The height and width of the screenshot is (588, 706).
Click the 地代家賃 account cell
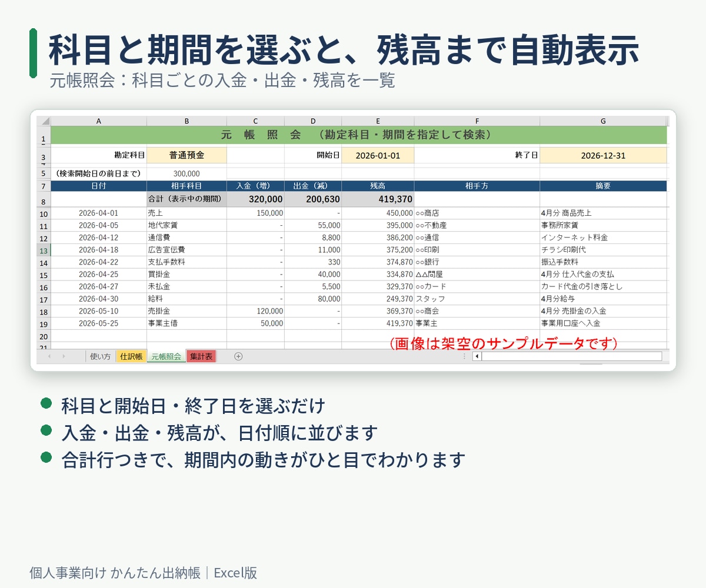[187, 225]
